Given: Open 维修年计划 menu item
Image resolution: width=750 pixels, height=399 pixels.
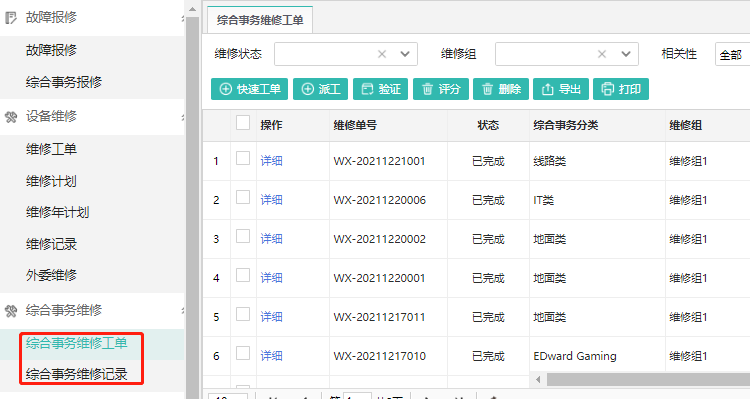Looking at the screenshot, I should 57,212.
